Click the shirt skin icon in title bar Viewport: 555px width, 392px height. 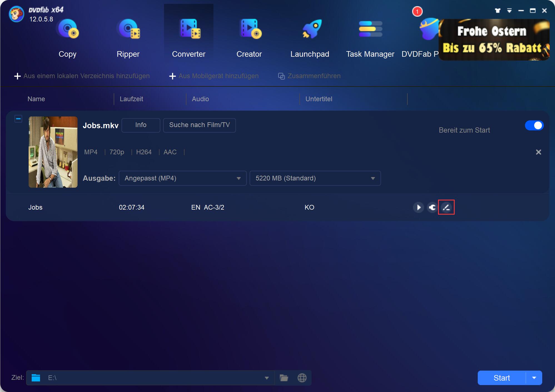497,11
